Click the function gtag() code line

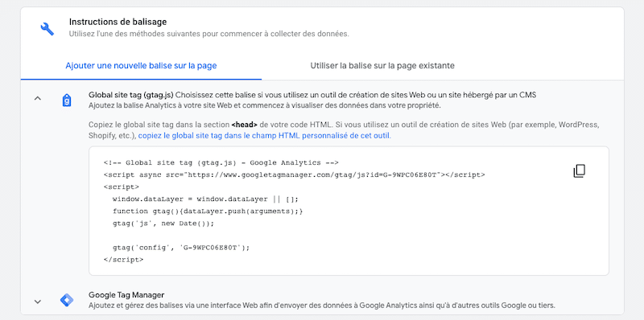[x=208, y=211]
